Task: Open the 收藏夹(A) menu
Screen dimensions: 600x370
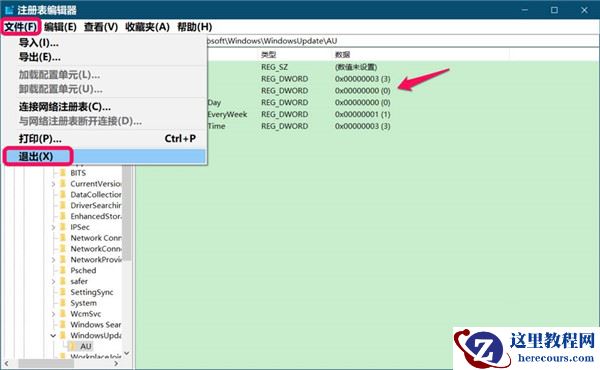Action: click(147, 27)
